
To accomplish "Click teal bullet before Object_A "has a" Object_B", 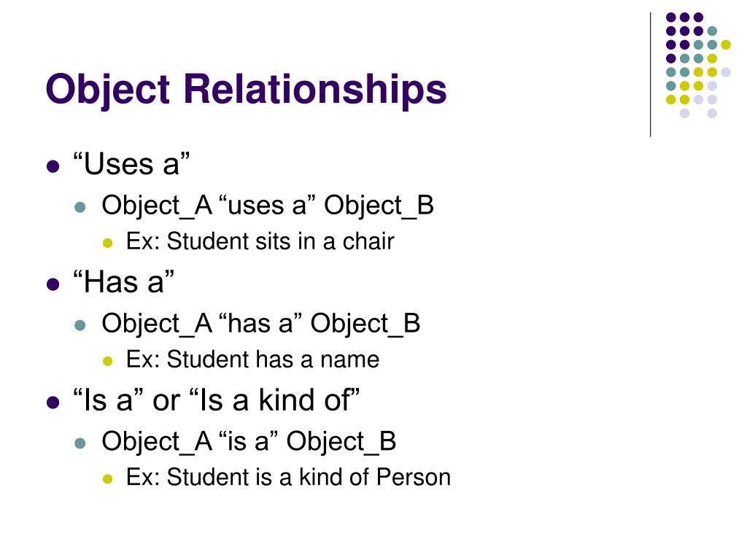I will point(80,325).
